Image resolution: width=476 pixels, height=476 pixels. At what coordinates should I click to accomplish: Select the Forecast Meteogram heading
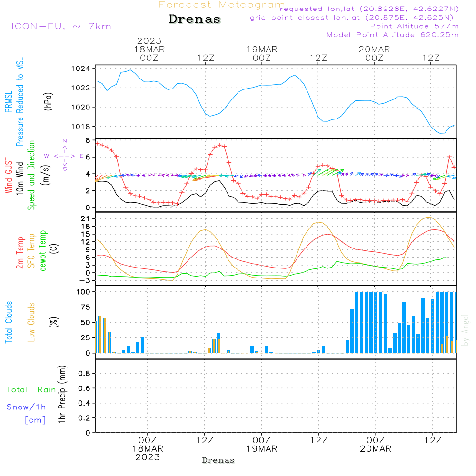[221, 5]
